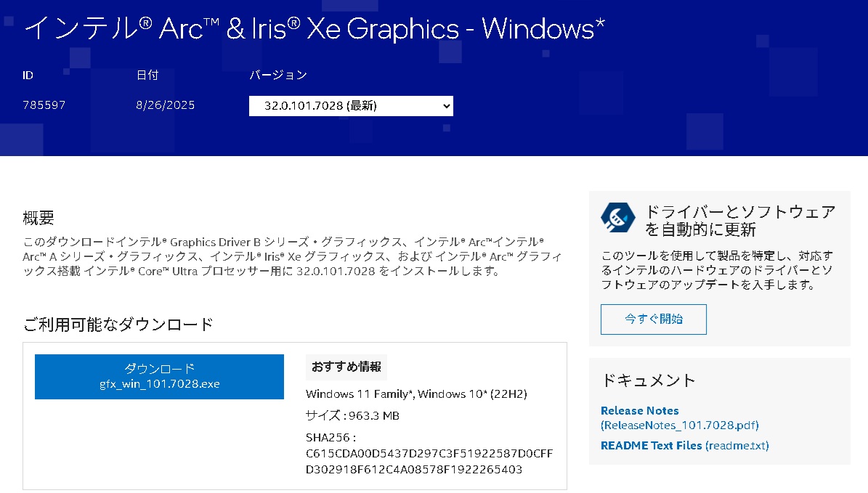Select the SHA256 checksum text
868x493 pixels.
coord(431,460)
